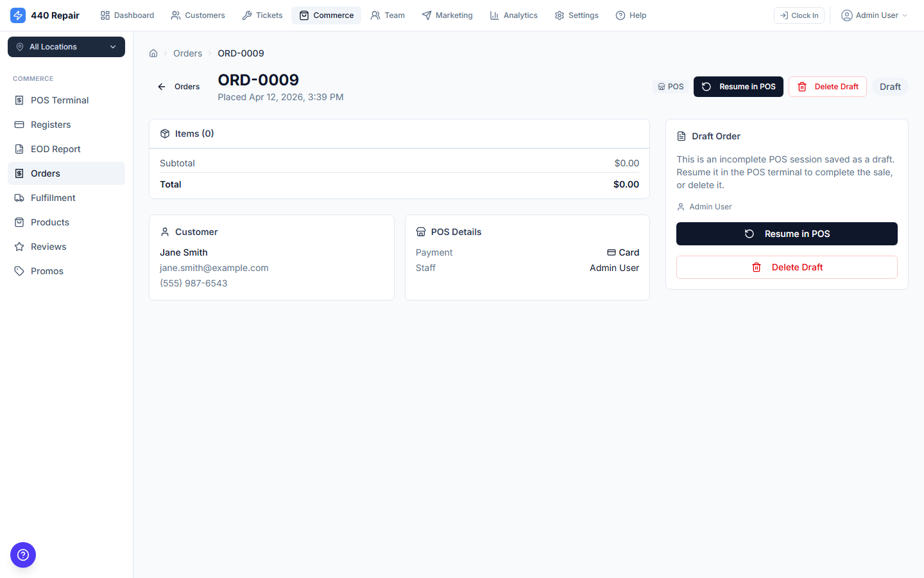Open the All Locations selector
This screenshot has width=924, height=578.
click(x=66, y=47)
